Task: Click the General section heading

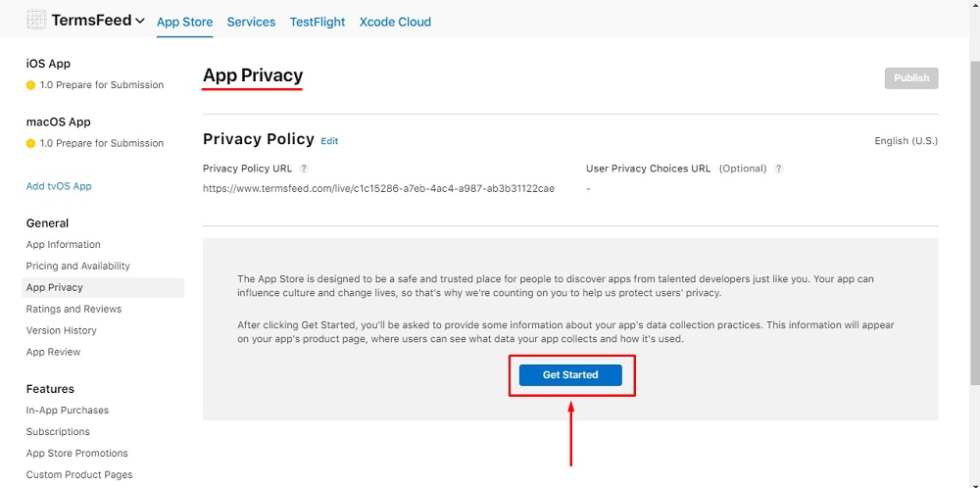Action: (47, 223)
